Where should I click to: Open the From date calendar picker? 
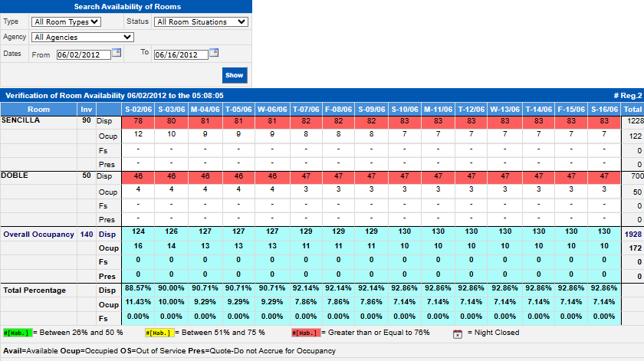point(117,53)
